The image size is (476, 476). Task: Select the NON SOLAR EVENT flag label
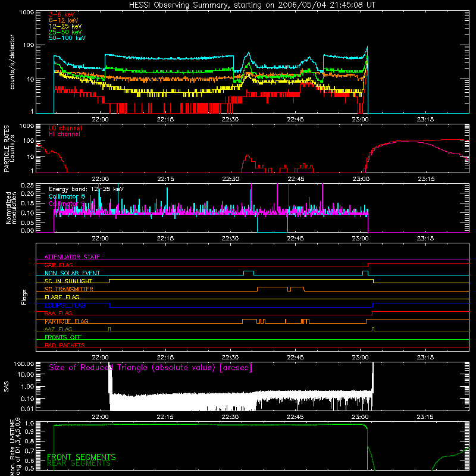[72, 273]
